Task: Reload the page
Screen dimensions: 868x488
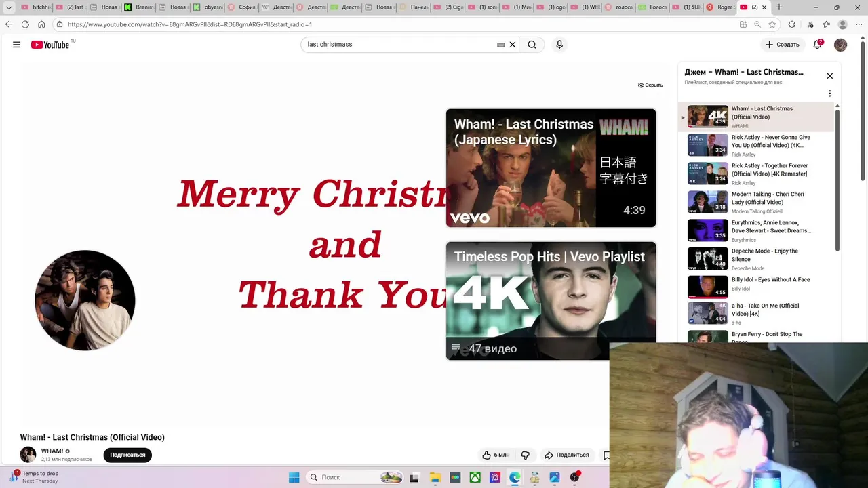Action: (25, 24)
